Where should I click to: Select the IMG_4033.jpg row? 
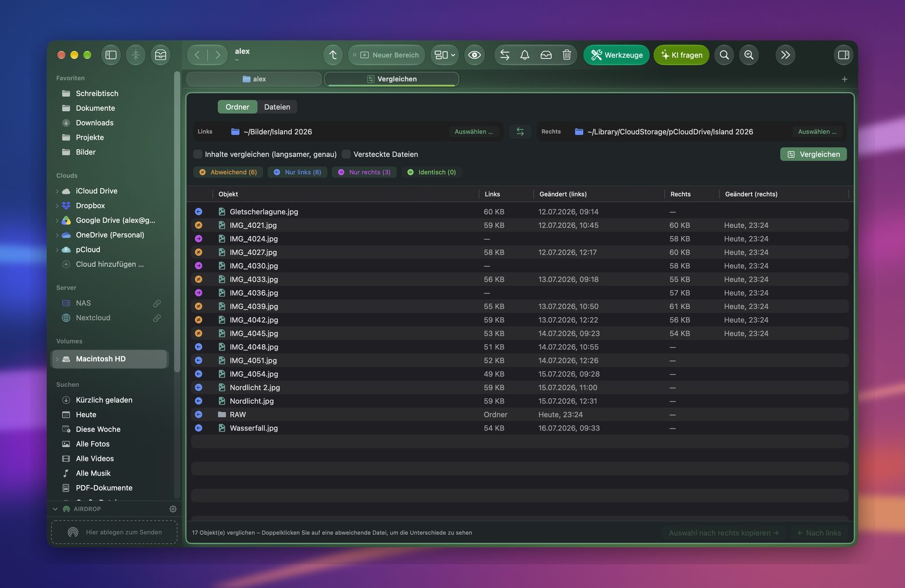point(520,279)
